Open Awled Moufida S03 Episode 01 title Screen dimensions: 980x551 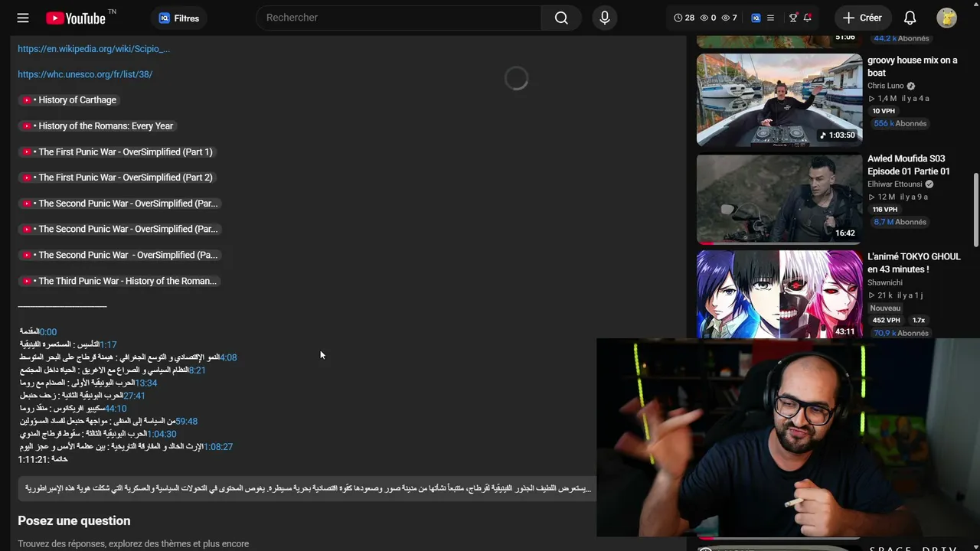(909, 165)
